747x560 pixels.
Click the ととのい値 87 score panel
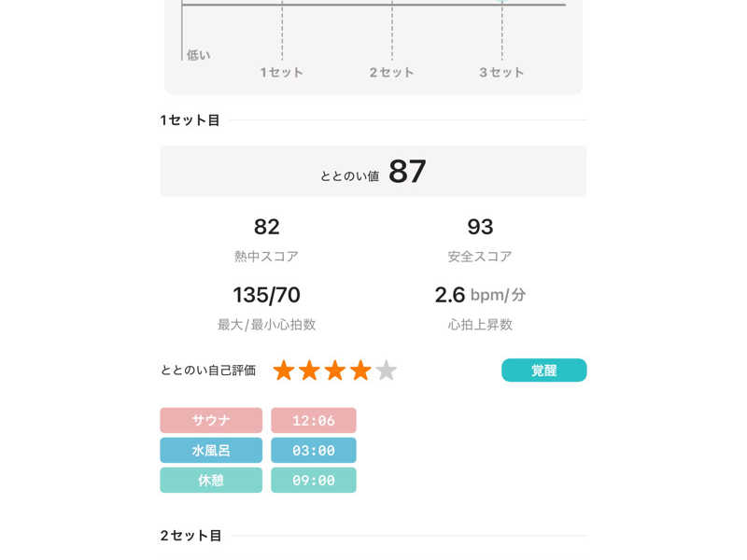pyautogui.click(x=373, y=172)
